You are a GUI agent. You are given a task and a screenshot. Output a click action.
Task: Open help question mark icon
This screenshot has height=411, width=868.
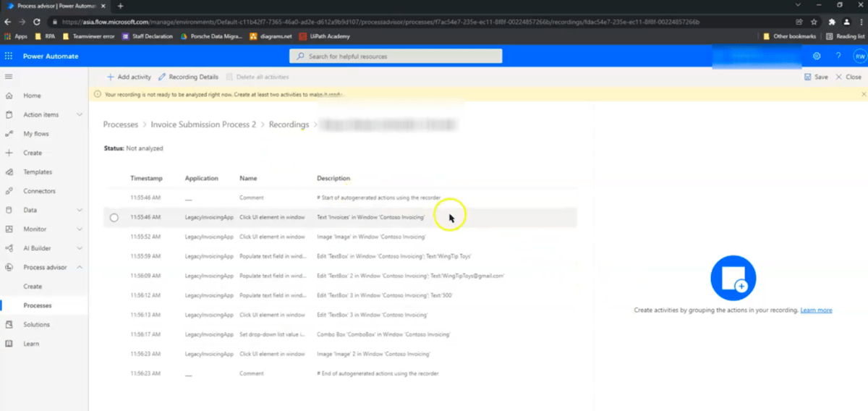pos(838,56)
